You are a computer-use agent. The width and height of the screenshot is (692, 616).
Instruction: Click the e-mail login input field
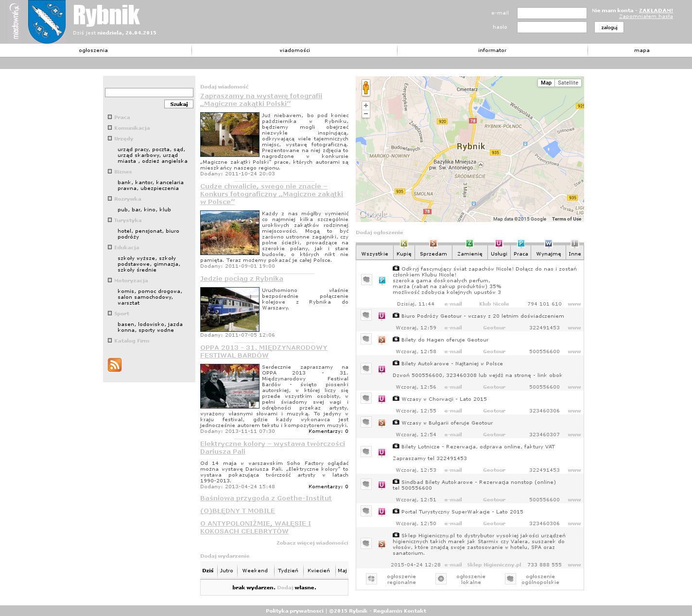[552, 13]
